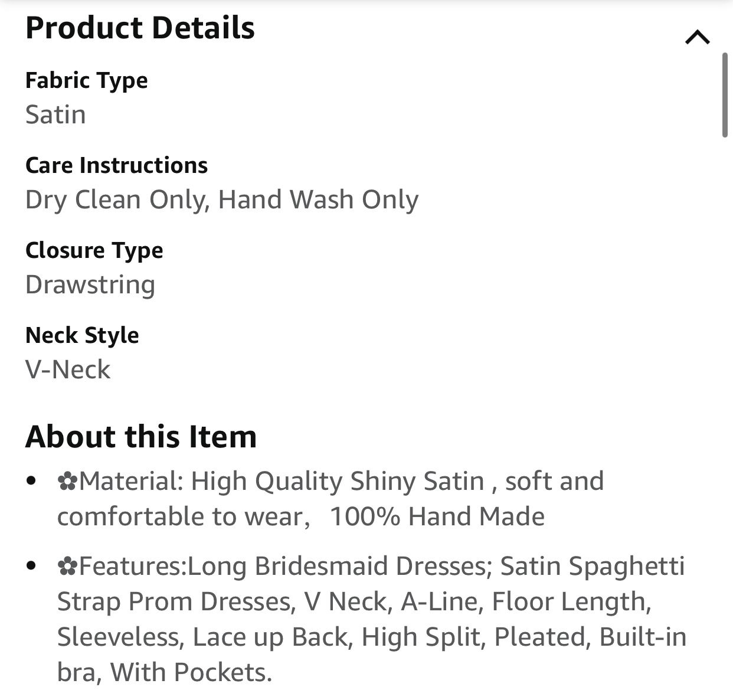This screenshot has height=700, width=733.
Task: Click the With Pockets text
Action: point(191,673)
